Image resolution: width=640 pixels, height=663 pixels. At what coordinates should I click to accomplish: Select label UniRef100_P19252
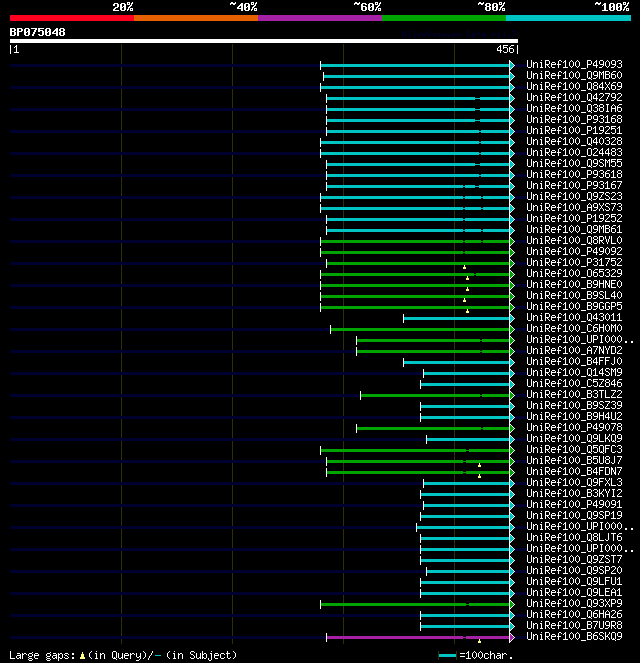574,218
